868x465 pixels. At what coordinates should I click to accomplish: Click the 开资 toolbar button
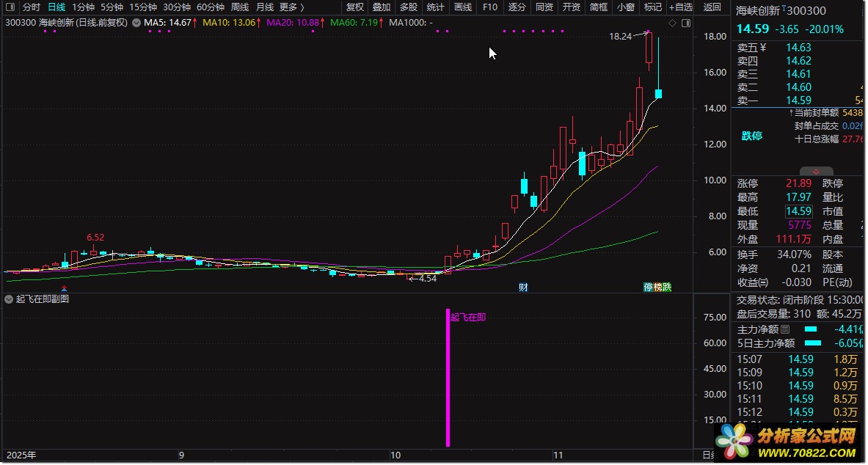572,7
